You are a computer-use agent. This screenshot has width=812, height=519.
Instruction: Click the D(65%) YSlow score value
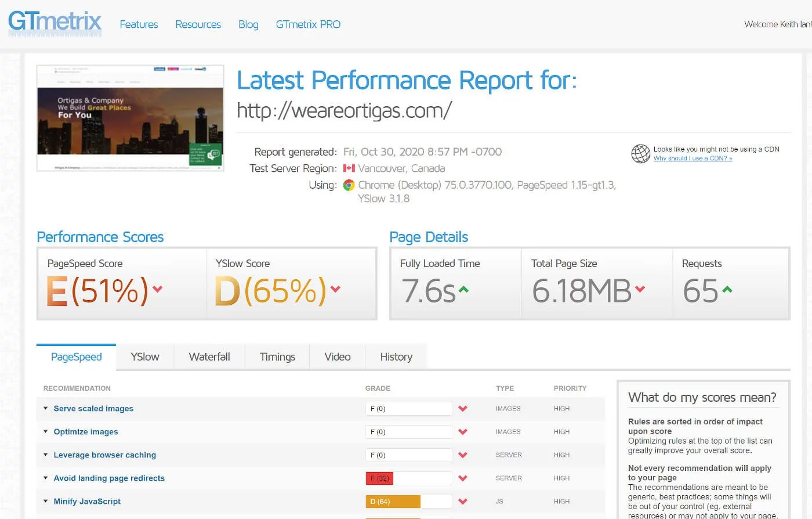click(270, 290)
